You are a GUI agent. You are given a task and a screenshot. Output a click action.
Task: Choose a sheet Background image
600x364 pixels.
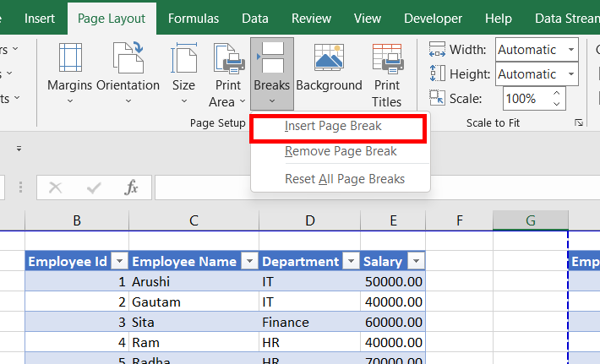tap(329, 71)
